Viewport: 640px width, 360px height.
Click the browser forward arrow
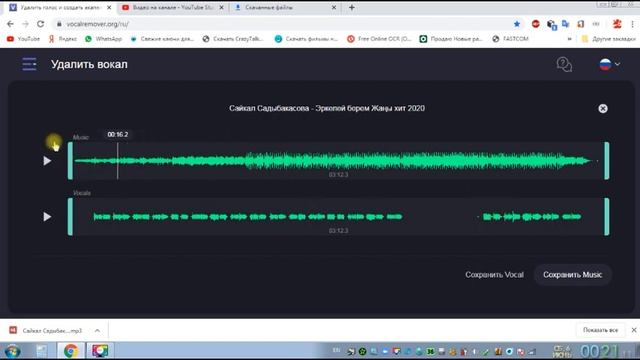(x=25, y=24)
